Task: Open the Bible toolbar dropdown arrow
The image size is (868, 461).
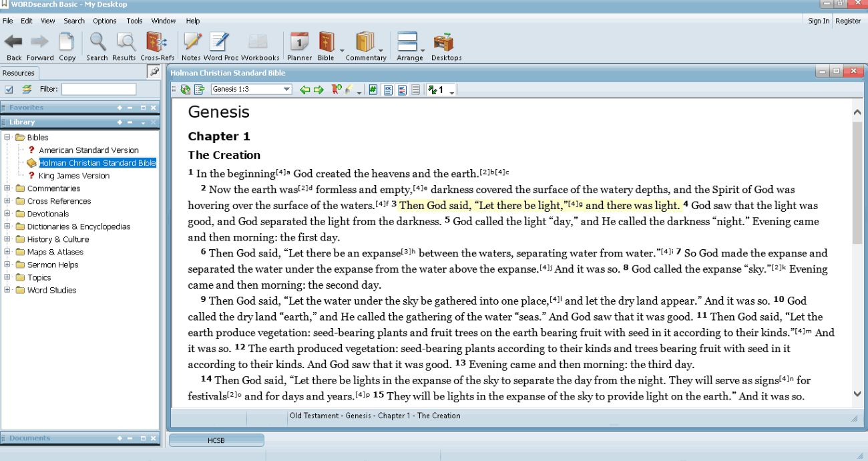Action: pos(343,50)
